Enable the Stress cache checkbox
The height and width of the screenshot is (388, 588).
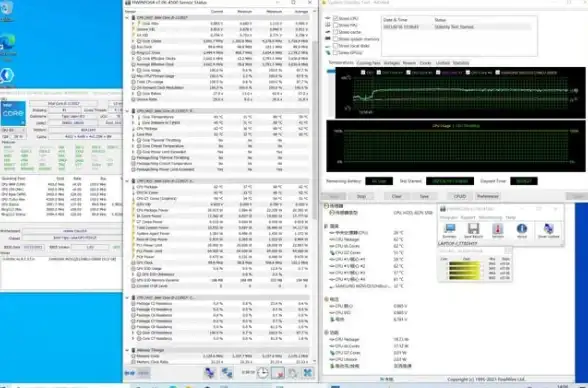click(x=336, y=32)
